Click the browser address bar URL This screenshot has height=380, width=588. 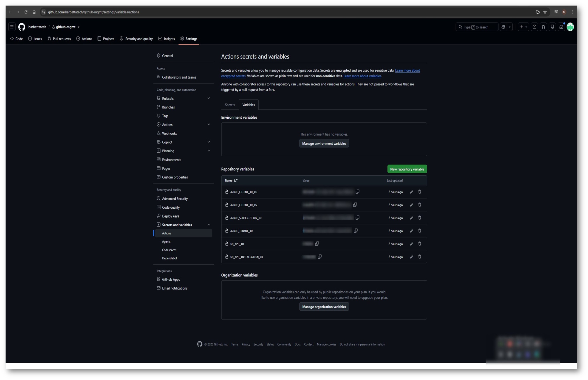pos(93,12)
